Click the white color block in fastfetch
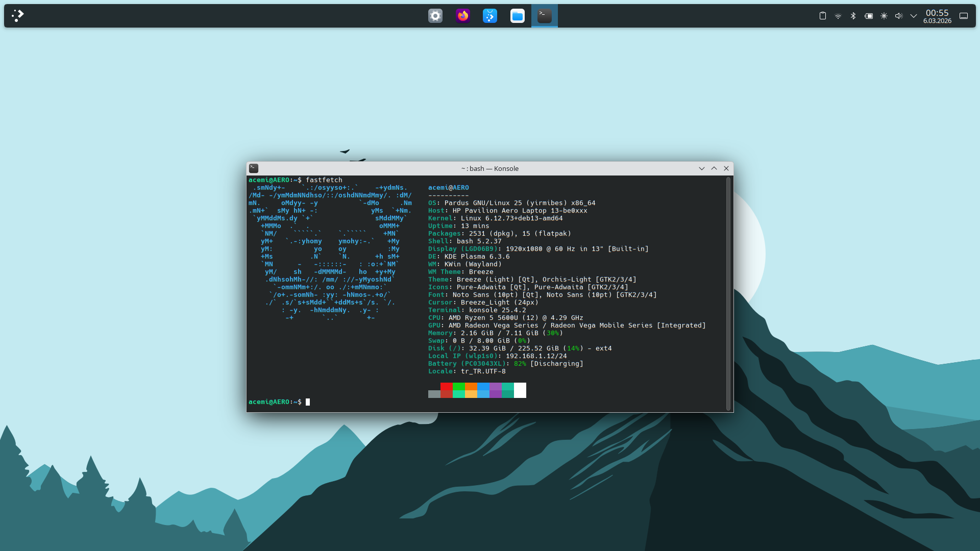Viewport: 980px width, 551px height. coord(520,390)
